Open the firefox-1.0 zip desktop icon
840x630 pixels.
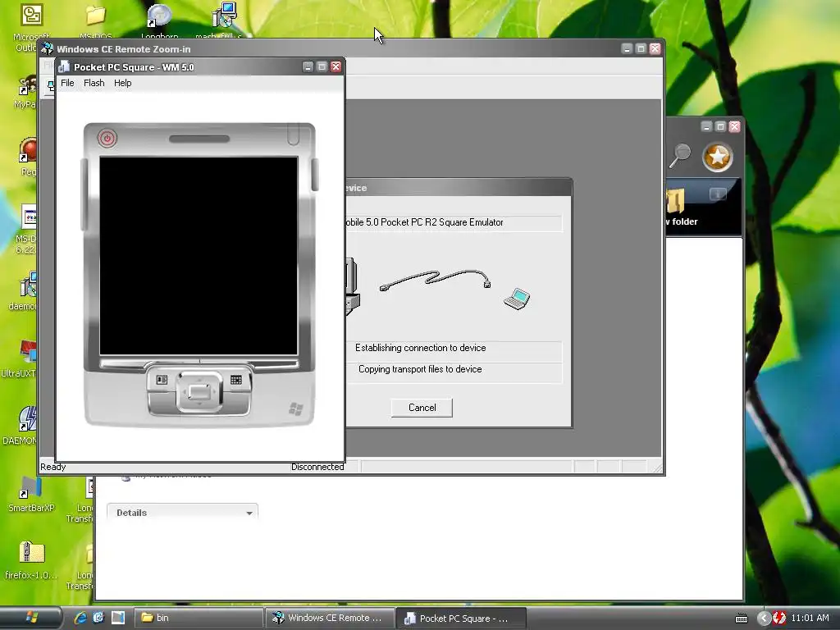31,560
